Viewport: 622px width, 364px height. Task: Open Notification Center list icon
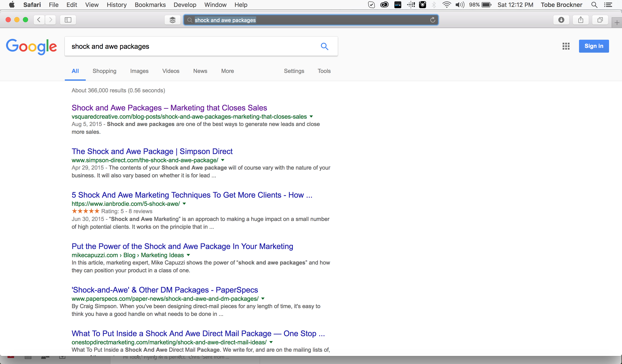608,5
